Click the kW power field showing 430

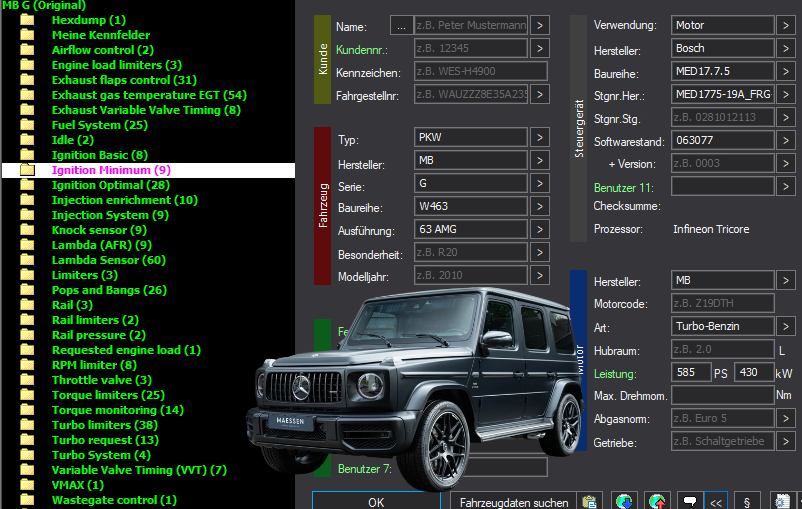click(x=754, y=372)
